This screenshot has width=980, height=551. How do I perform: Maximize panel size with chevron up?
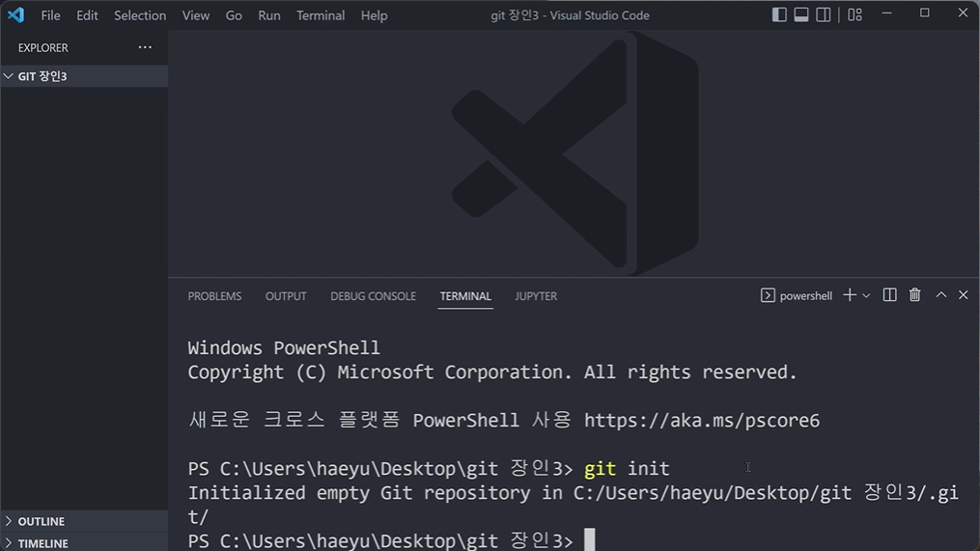tap(940, 295)
